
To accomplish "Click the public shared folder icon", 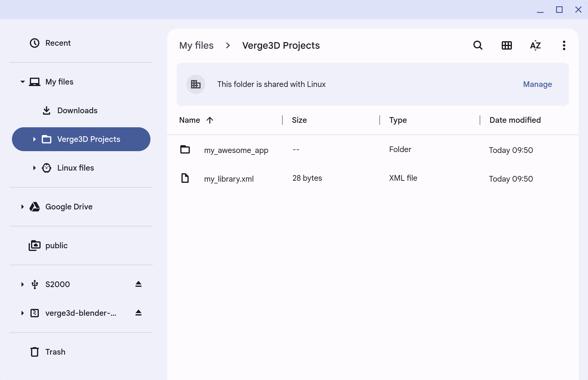I will [x=35, y=246].
